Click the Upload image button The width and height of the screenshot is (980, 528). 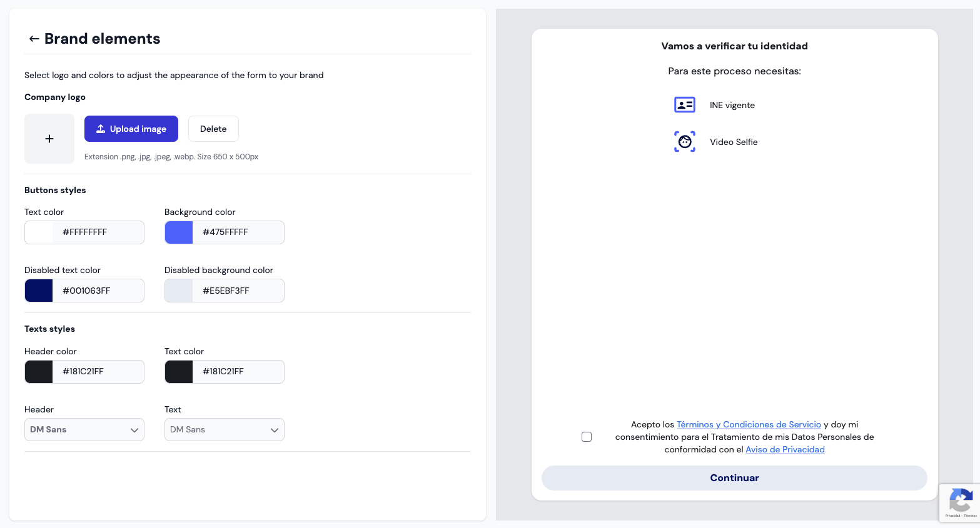coord(131,129)
